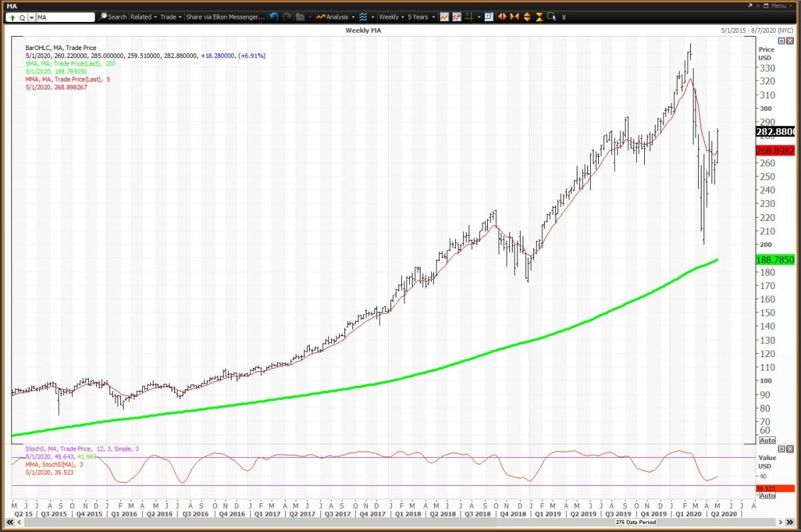Viewport: 801px width, 532px height.
Task: Select the rectangle zoom selection icon
Action: (552, 17)
